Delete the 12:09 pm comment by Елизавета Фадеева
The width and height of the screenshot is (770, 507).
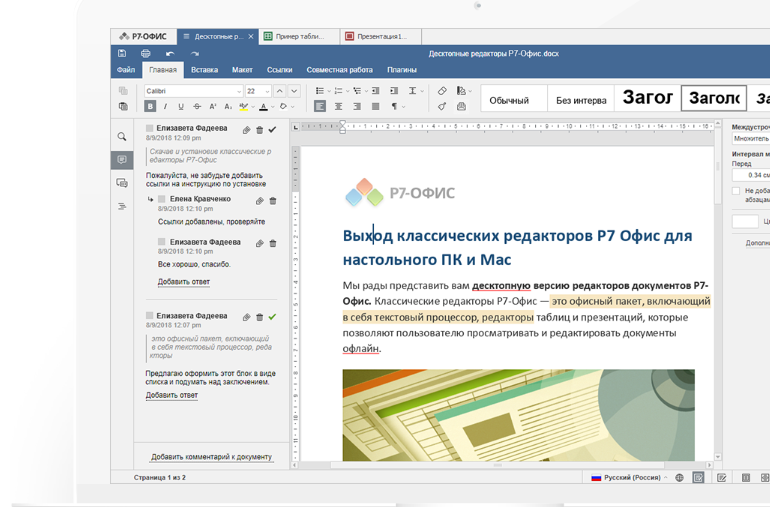click(x=259, y=130)
